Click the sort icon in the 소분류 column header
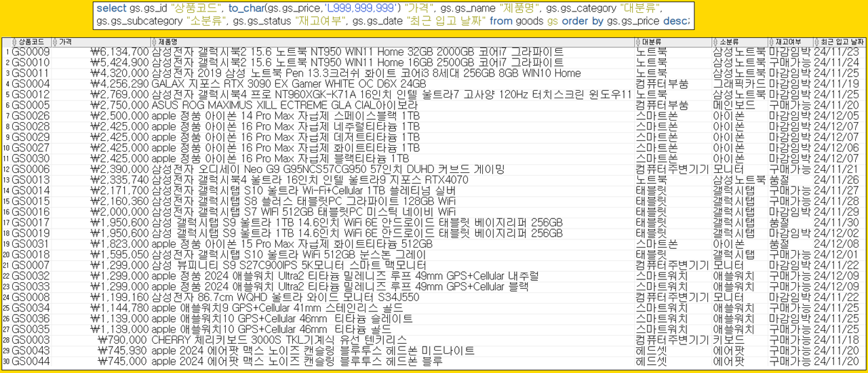 [716, 42]
